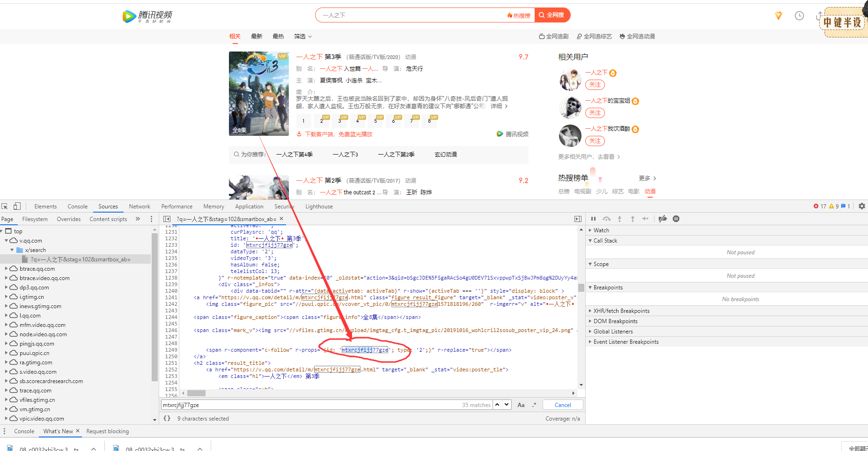Open DevTools settings gear

pos(862,206)
